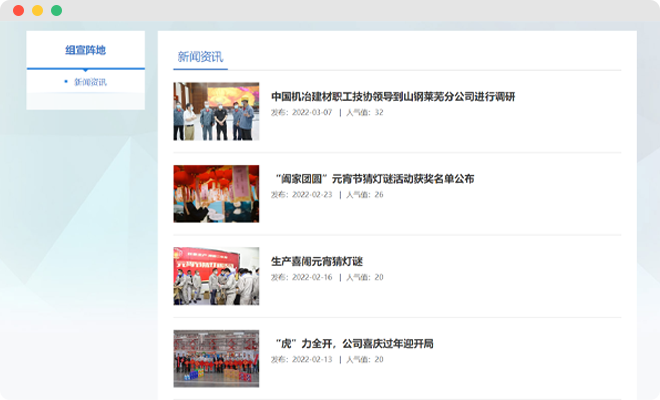Viewport: 660px width, 400px height.
Task: Click the popularity value 26
Action: (x=379, y=195)
